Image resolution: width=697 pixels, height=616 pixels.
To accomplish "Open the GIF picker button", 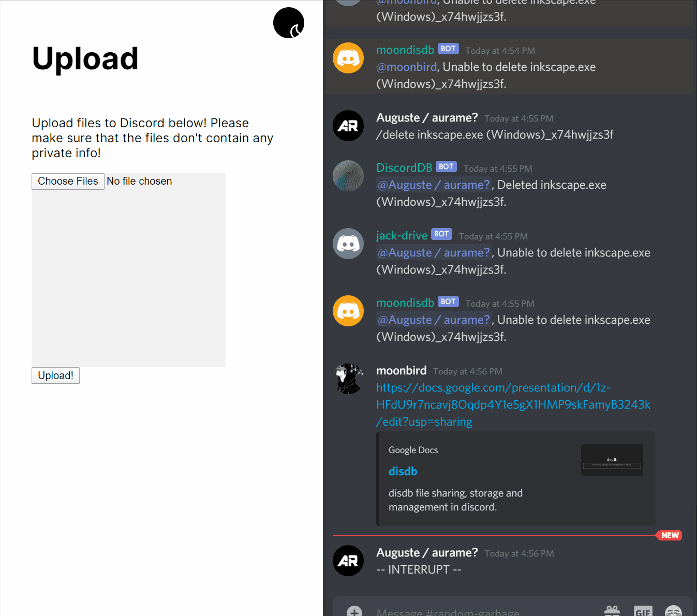I will pos(643,611).
